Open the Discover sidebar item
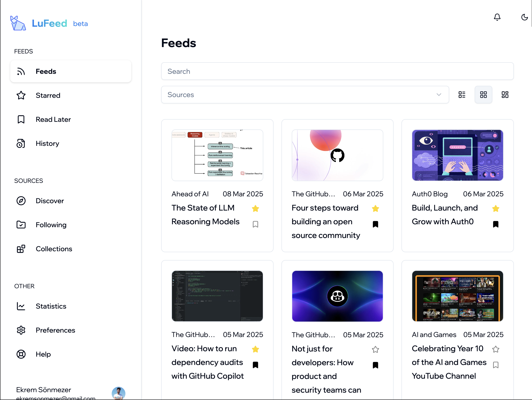This screenshot has width=532, height=400. click(x=71, y=201)
